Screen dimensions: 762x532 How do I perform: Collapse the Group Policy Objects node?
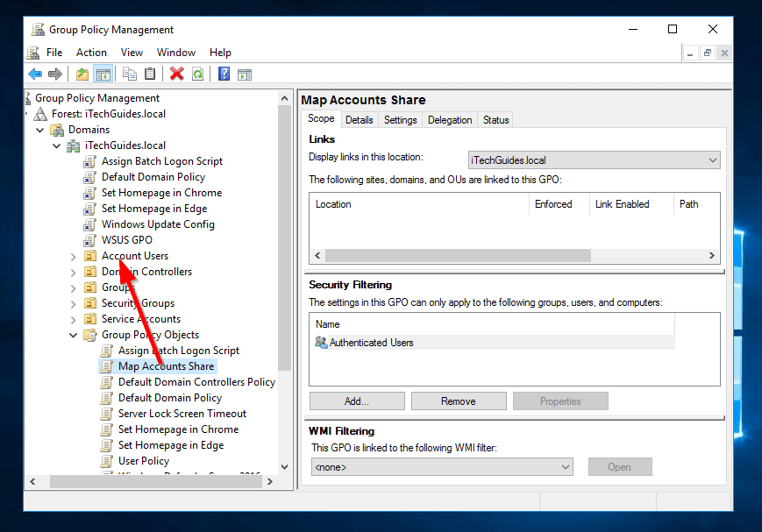74,335
